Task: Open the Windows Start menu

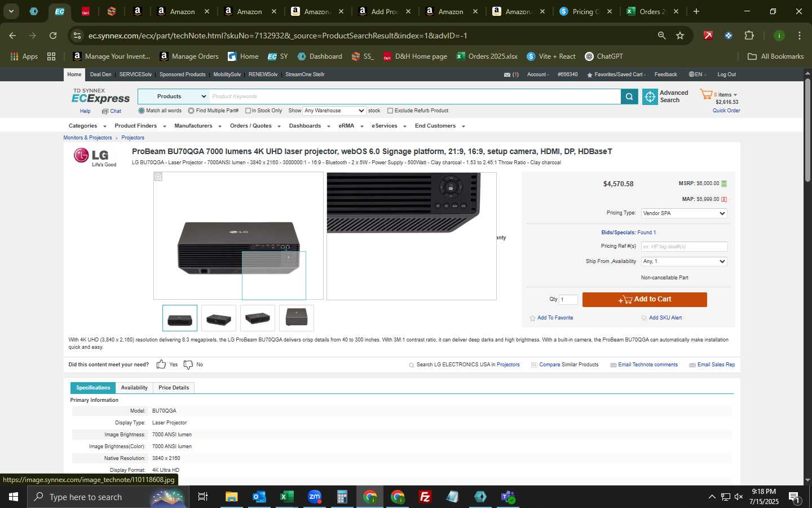Action: 14,497
